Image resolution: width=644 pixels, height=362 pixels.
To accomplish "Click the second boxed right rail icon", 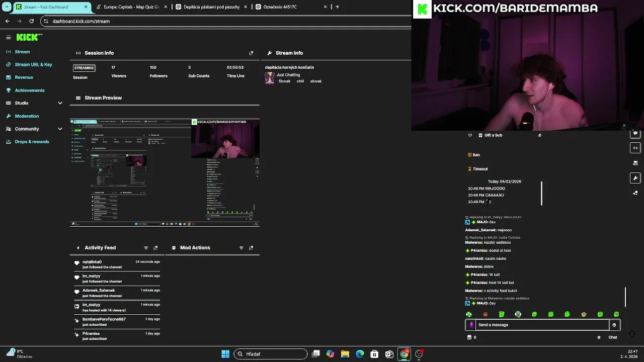I will coord(635,148).
